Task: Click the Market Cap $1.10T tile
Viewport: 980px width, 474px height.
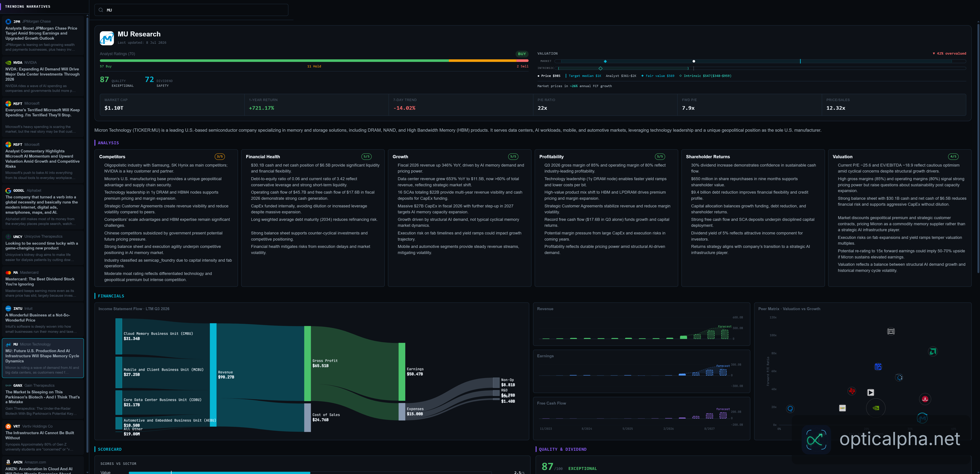Action: click(172, 105)
